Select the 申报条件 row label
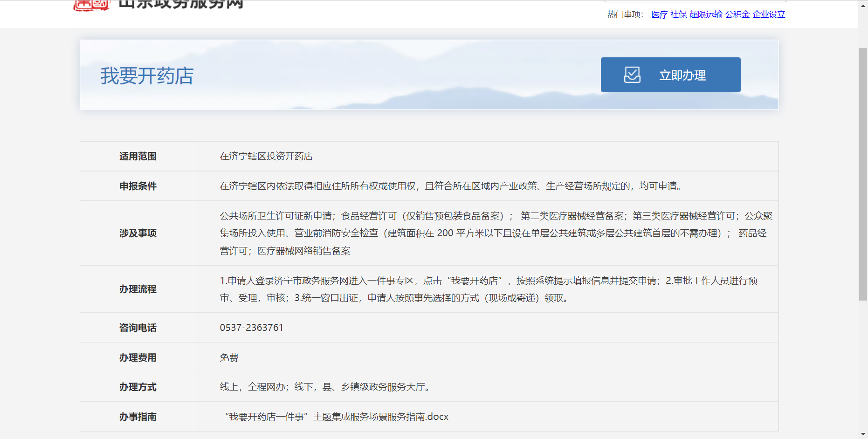This screenshot has height=439, width=868. pyautogui.click(x=138, y=186)
